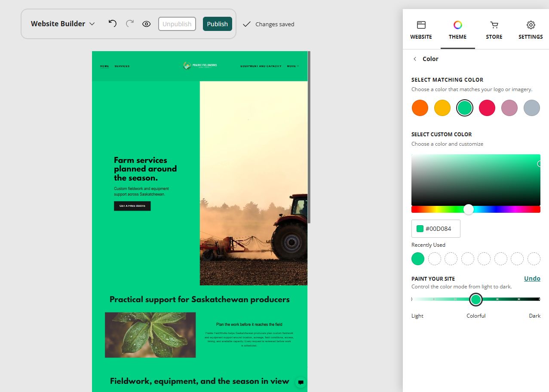Undo the last change in toolbar
549x392 pixels.
(113, 24)
